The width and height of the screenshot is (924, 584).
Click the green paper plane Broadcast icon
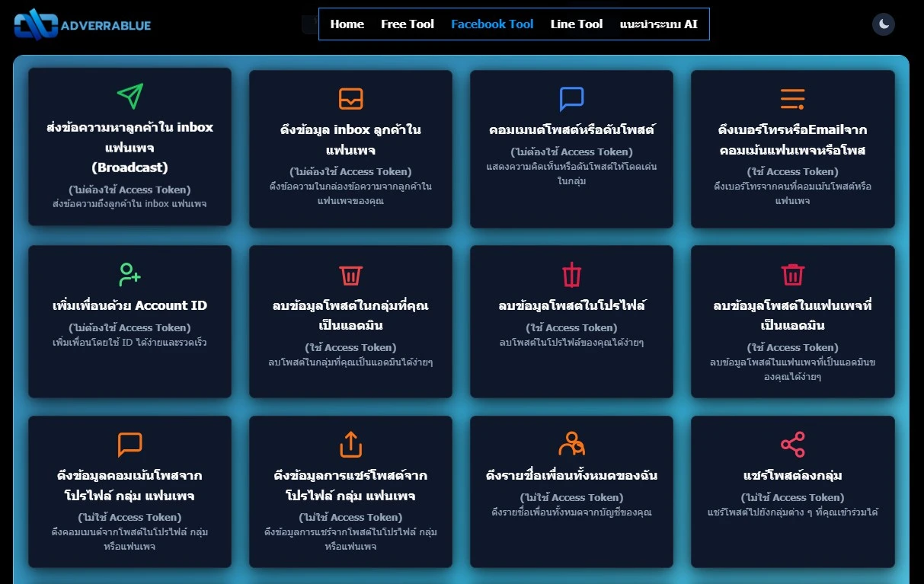tap(130, 96)
